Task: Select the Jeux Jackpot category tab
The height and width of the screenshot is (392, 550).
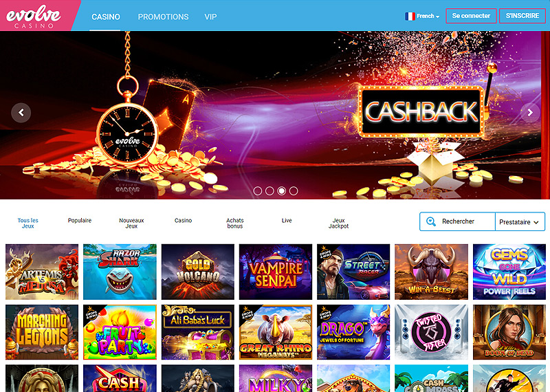Action: 338,224
